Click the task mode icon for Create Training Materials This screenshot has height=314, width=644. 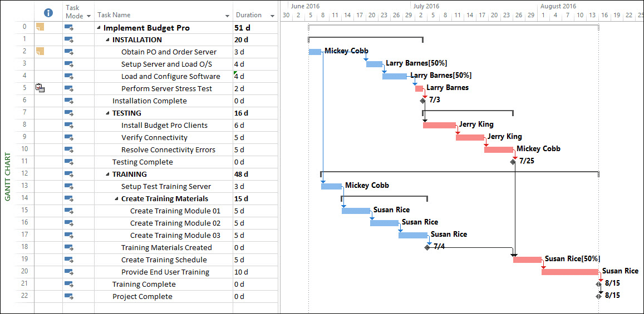(x=68, y=199)
